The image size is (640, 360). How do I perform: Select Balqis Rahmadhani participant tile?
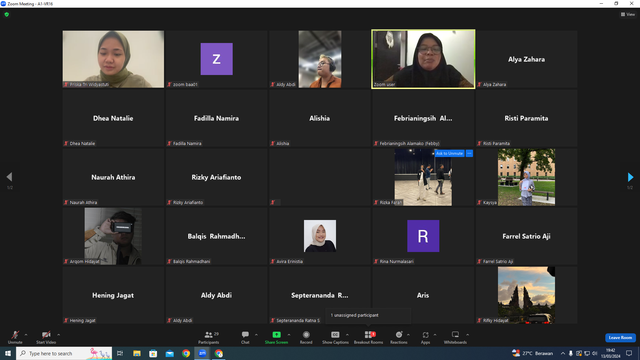point(216,236)
